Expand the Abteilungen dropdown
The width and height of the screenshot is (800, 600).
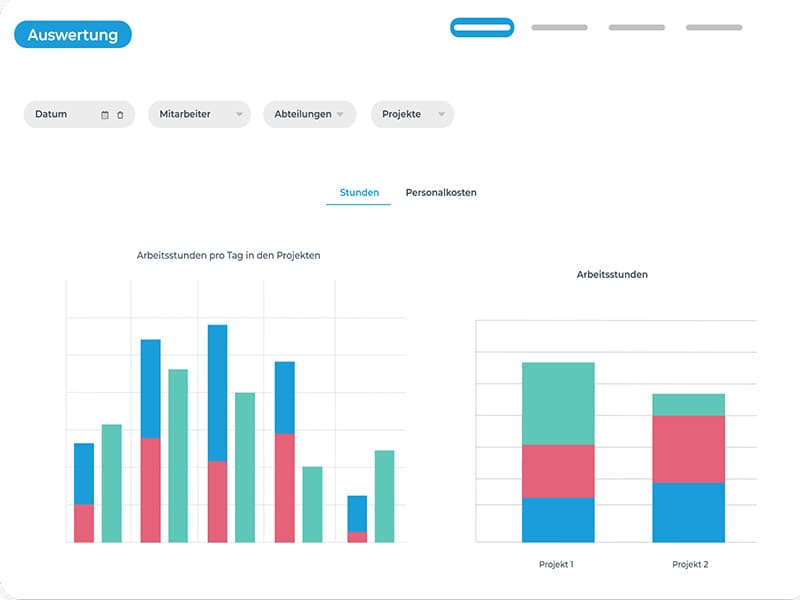[309, 114]
